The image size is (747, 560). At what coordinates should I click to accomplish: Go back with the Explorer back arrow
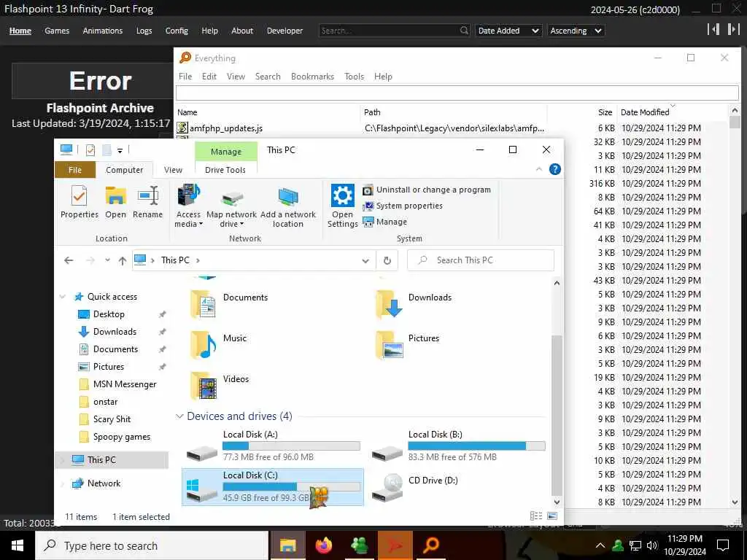point(69,260)
